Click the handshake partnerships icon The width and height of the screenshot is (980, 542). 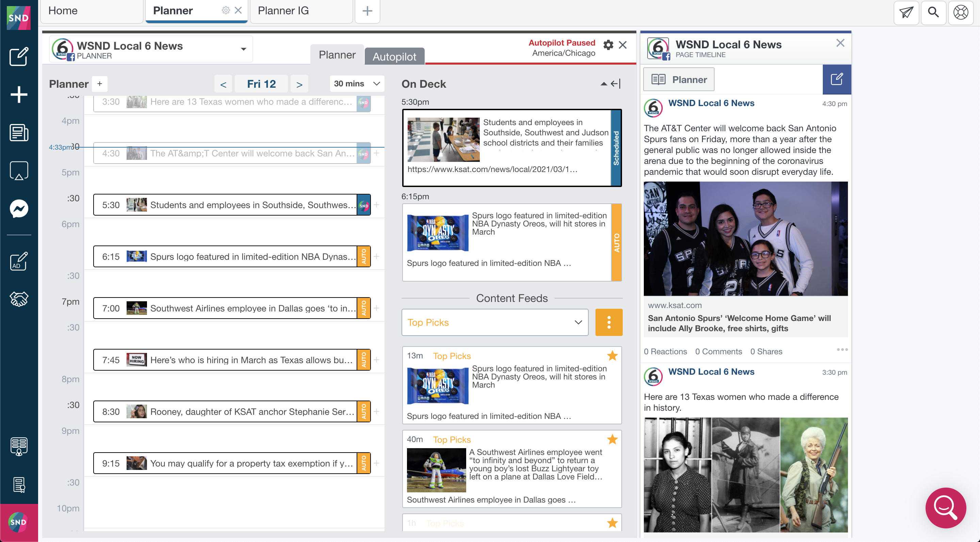coord(19,299)
